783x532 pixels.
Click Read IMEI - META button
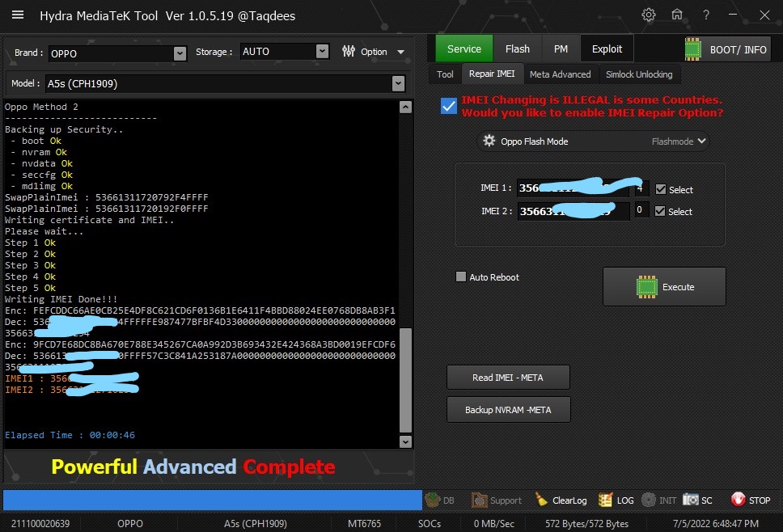click(508, 378)
